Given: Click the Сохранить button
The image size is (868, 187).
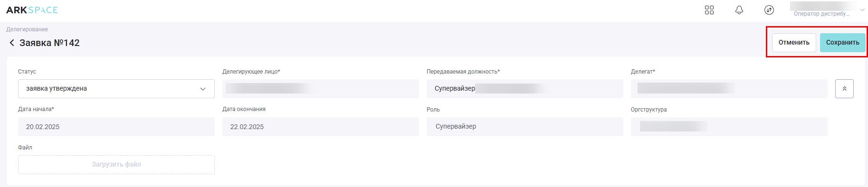Looking at the screenshot, I should (842, 43).
